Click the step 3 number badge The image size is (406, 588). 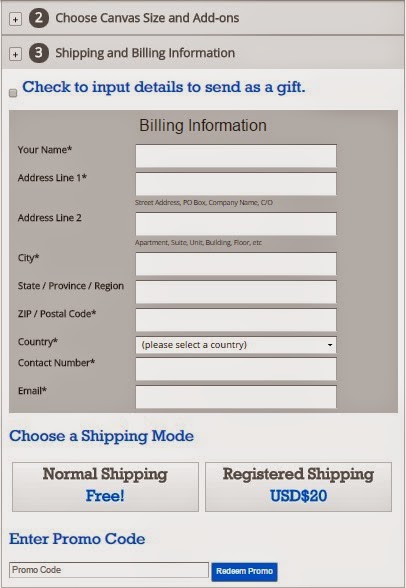coord(39,53)
